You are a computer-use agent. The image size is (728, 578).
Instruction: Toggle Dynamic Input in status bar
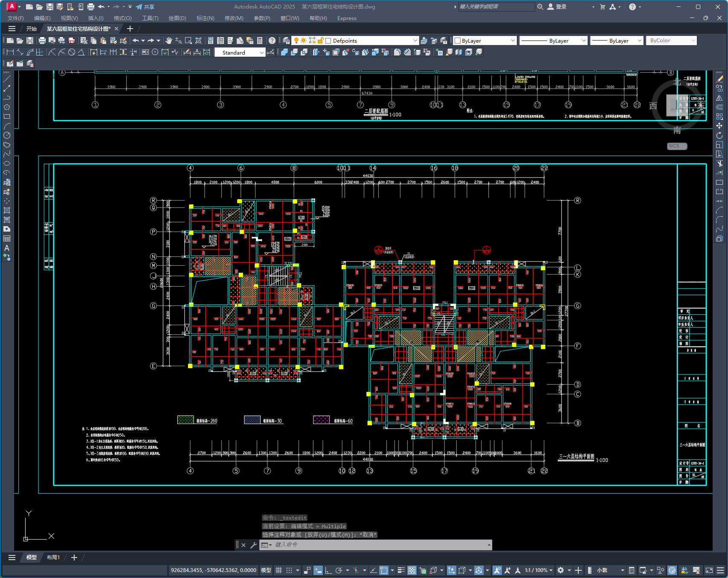318,570
